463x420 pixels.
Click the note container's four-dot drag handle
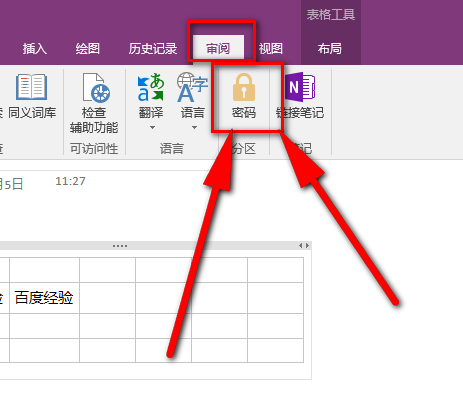click(x=120, y=246)
